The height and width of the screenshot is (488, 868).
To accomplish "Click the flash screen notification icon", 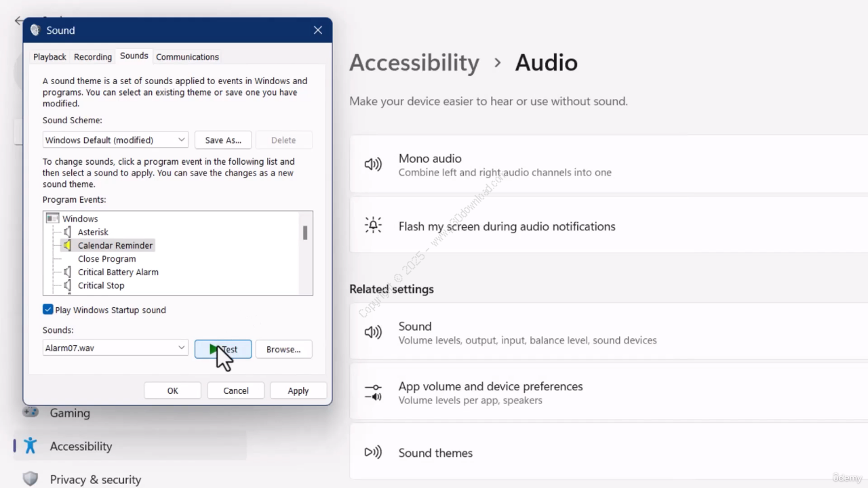I will pos(373,226).
